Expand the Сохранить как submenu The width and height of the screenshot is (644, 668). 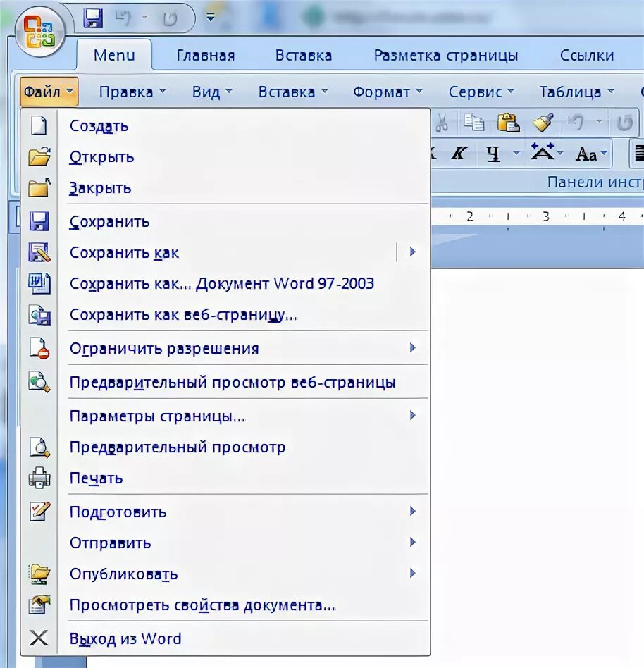pyautogui.click(x=412, y=252)
